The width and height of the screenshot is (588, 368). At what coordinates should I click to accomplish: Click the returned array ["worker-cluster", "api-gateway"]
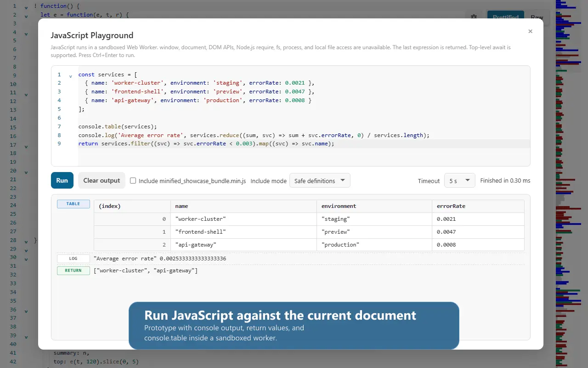pos(146,270)
